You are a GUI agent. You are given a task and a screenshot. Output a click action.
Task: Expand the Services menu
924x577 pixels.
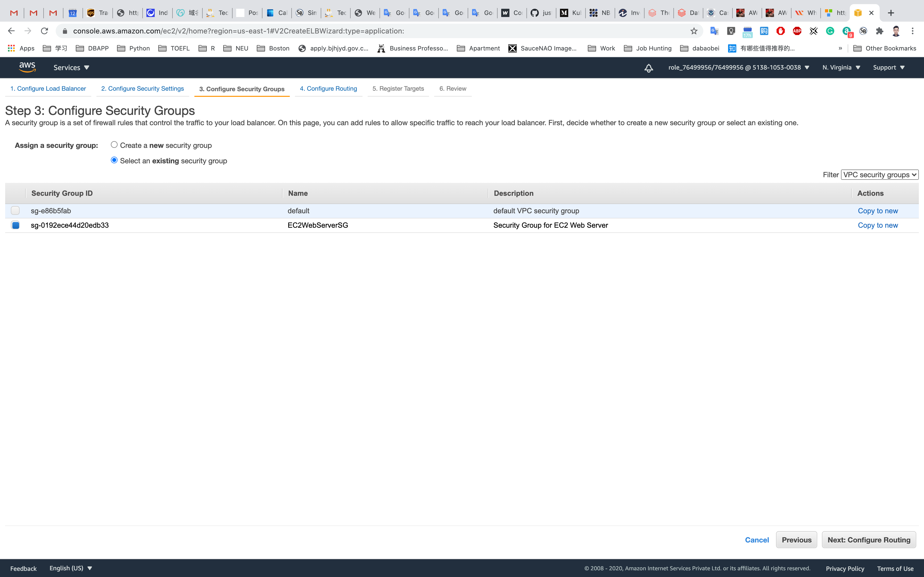pos(71,67)
